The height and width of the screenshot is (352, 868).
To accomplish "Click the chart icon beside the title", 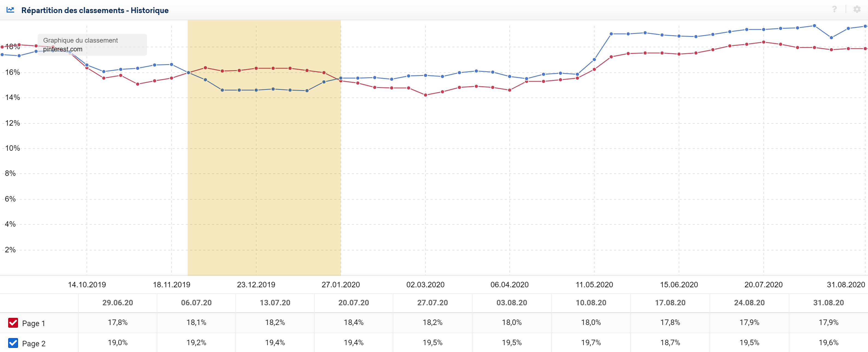I will click(10, 10).
